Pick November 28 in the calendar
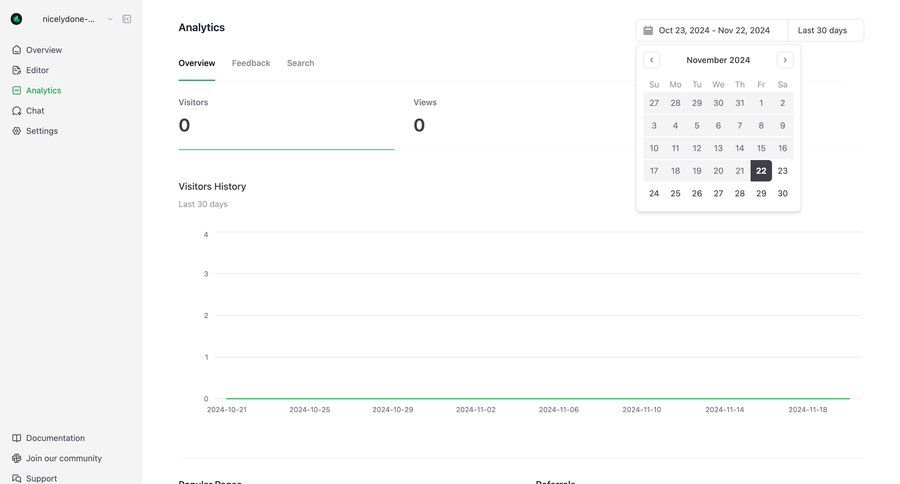This screenshot has height=484, width=900. 740,193
